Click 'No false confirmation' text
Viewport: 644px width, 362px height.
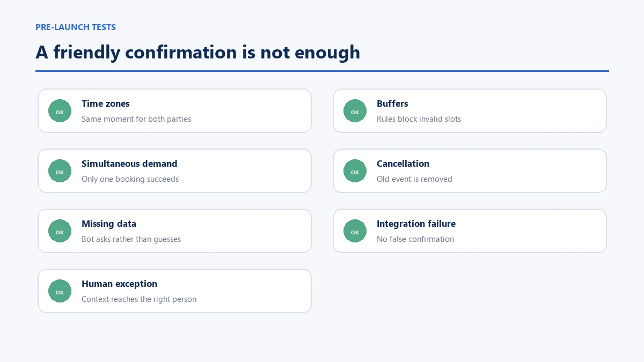tap(415, 239)
